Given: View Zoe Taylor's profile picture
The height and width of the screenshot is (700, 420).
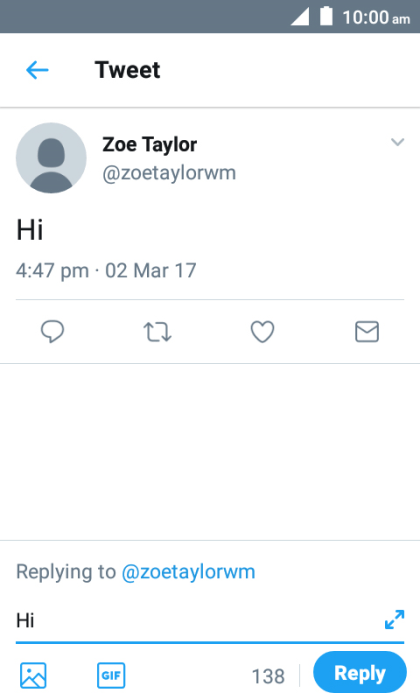Looking at the screenshot, I should pyautogui.click(x=51, y=158).
